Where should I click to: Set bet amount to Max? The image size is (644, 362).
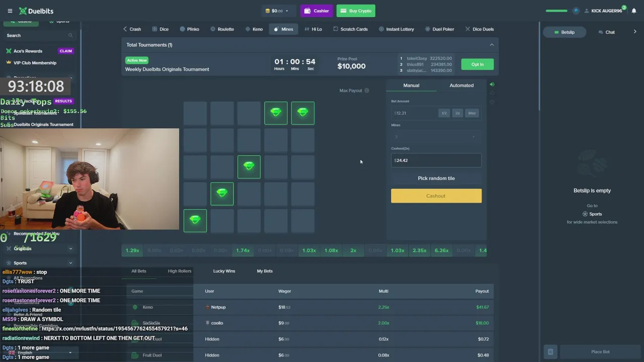click(x=472, y=113)
